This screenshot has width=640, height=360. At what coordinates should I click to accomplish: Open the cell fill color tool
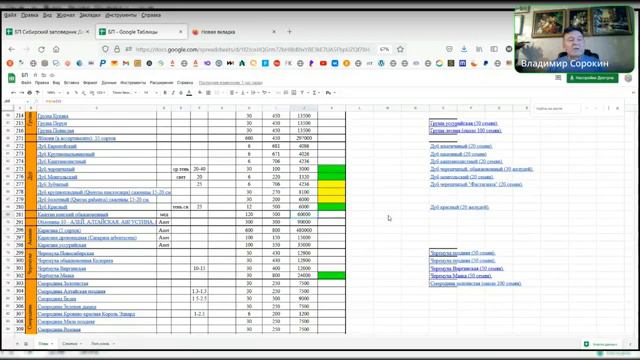click(200, 93)
